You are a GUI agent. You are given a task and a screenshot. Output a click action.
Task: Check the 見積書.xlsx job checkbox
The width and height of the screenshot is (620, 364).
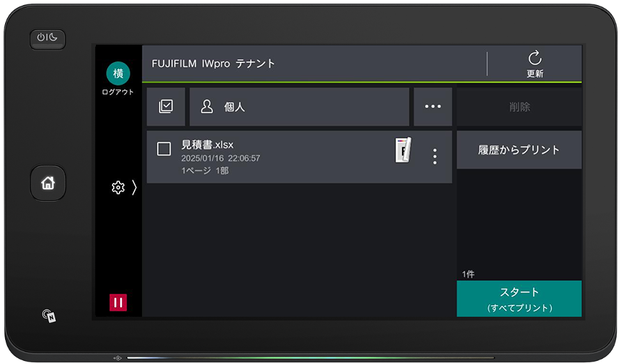pos(164,149)
